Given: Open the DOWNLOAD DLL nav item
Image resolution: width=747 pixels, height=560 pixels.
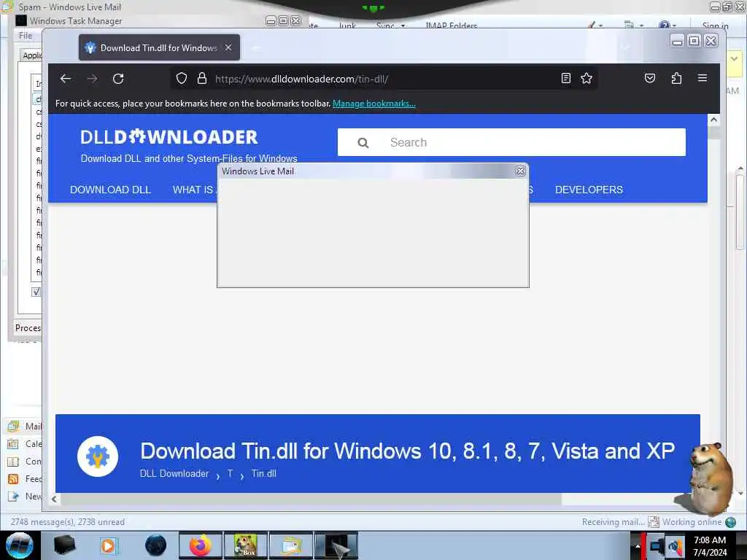Looking at the screenshot, I should coord(111,190).
